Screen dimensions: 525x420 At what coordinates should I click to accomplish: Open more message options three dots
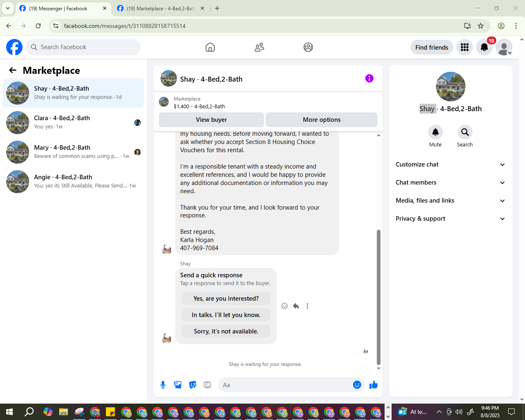pyautogui.click(x=307, y=306)
